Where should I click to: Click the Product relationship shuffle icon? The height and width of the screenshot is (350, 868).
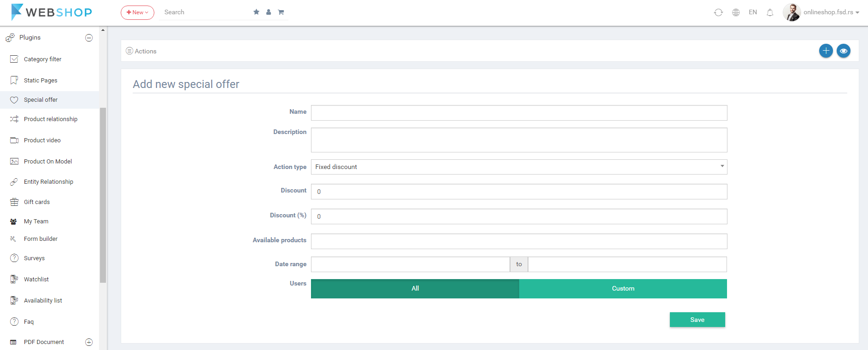click(14, 119)
